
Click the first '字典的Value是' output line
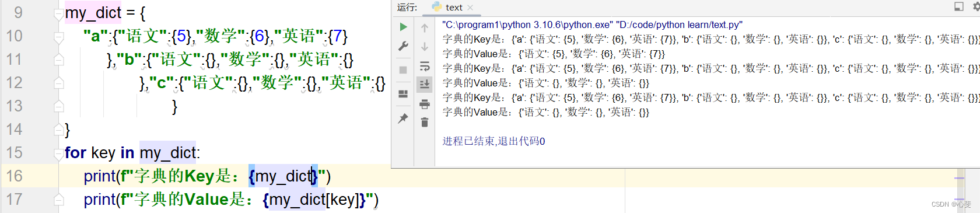(554, 54)
